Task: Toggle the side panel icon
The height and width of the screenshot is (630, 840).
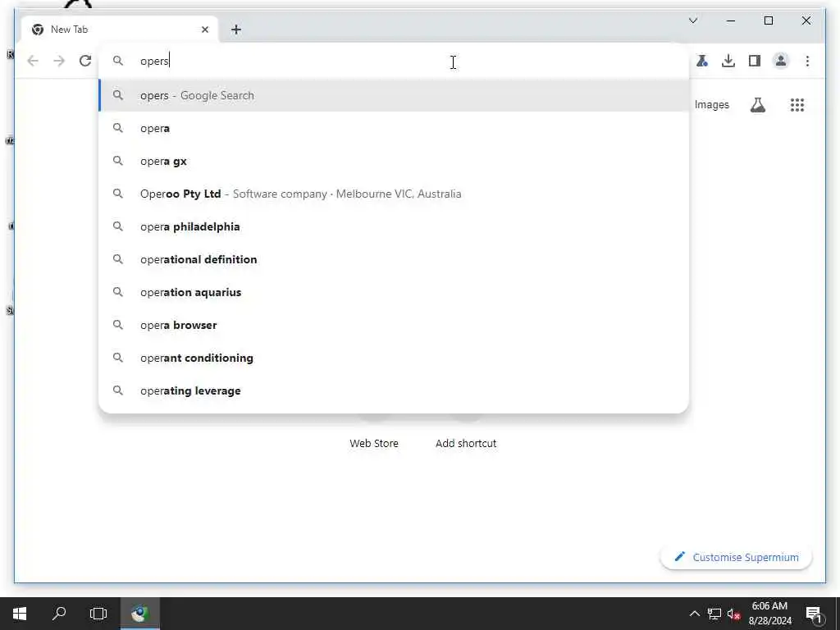Action: tap(755, 61)
